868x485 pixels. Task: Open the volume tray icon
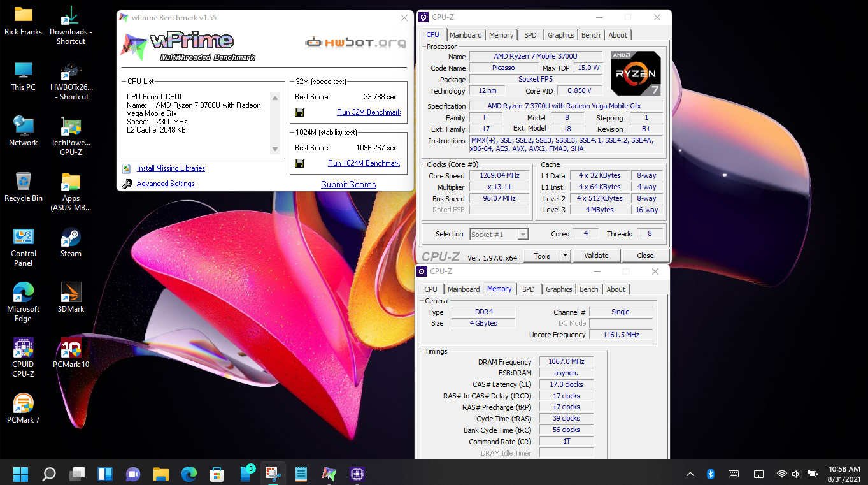(795, 474)
